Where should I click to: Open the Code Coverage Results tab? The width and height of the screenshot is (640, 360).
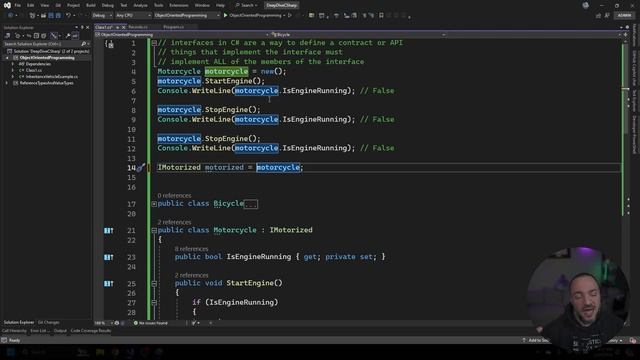click(91, 331)
